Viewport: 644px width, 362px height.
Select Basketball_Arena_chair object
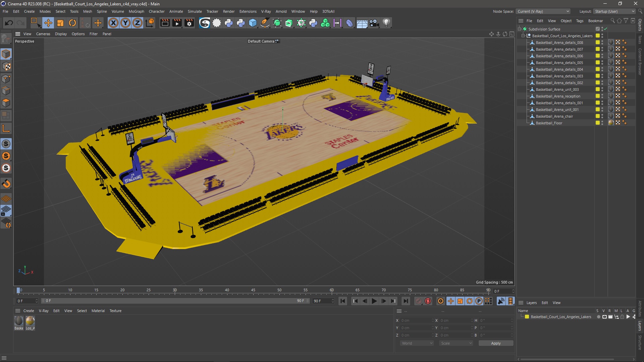[554, 116]
